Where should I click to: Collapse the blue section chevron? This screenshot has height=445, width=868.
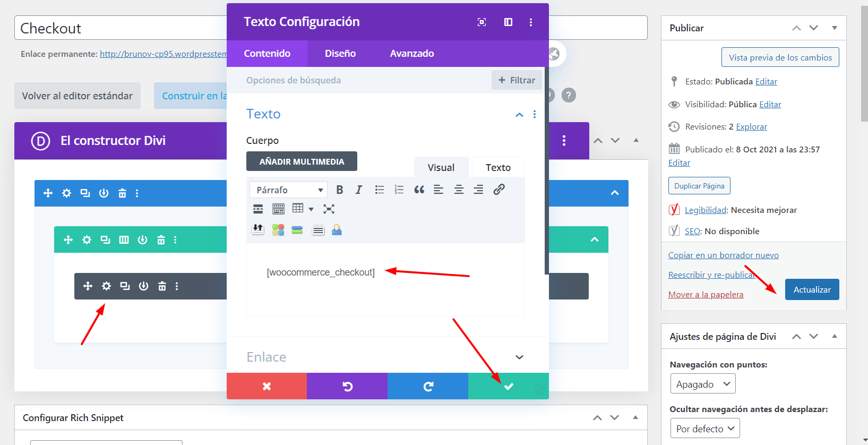[x=615, y=193]
